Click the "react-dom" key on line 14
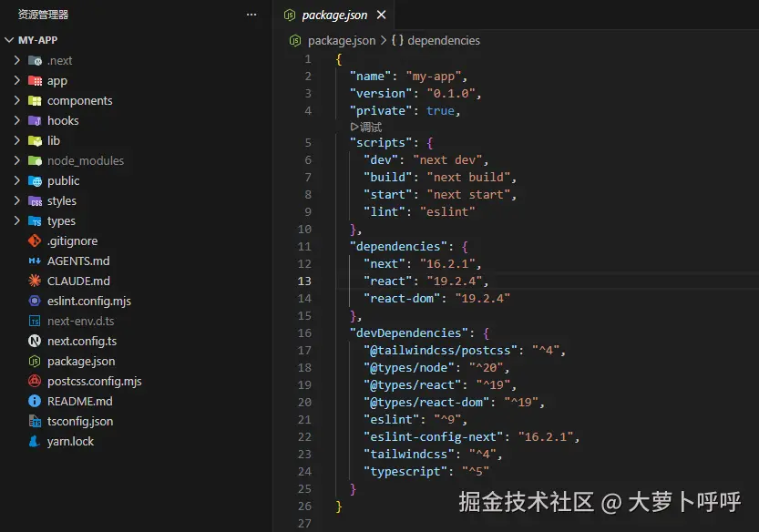The width and height of the screenshot is (759, 532). (402, 298)
